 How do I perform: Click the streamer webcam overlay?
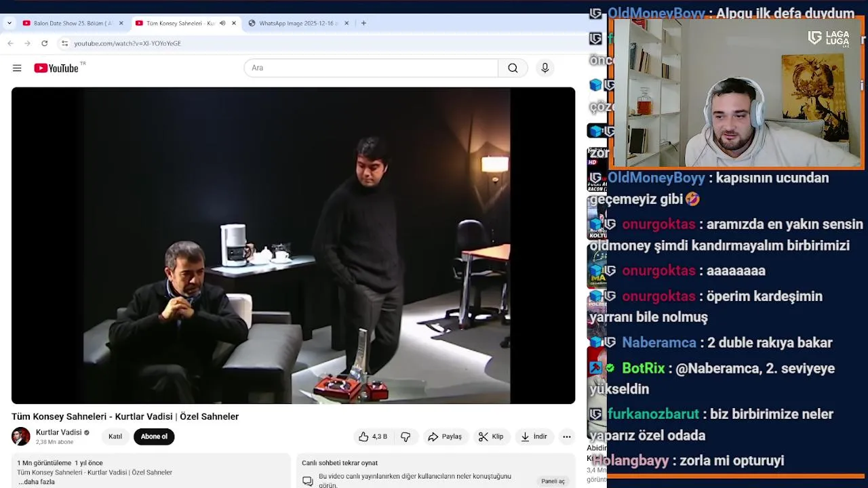click(x=736, y=92)
